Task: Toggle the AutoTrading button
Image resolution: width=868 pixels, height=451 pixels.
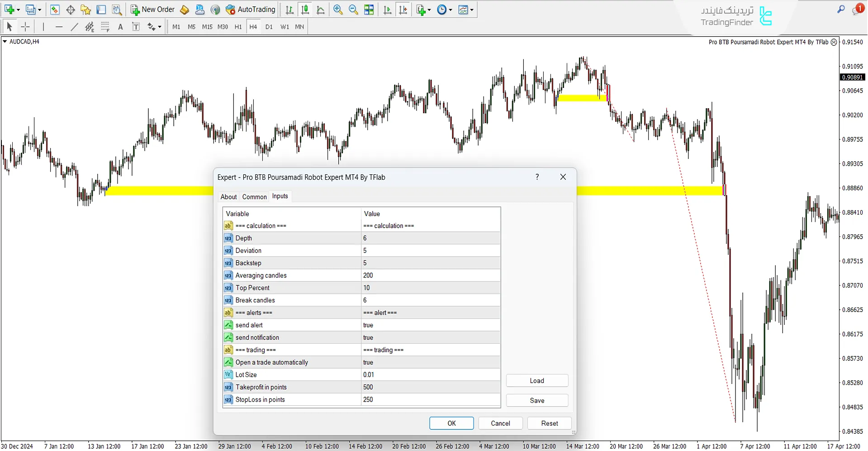Action: [251, 10]
